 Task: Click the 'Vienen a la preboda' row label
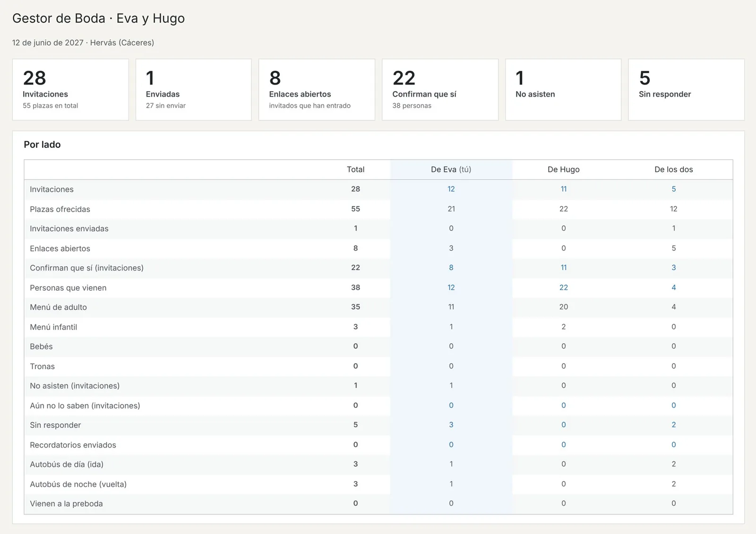click(x=66, y=504)
